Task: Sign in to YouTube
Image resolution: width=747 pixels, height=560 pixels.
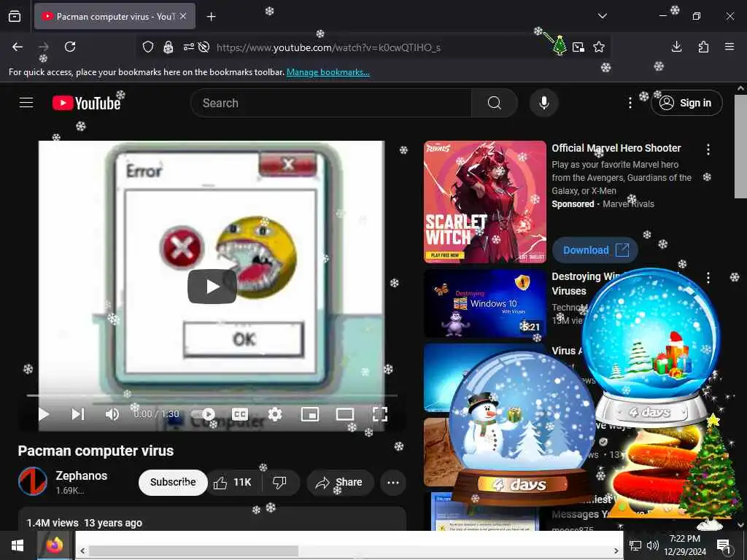Action: click(x=686, y=103)
